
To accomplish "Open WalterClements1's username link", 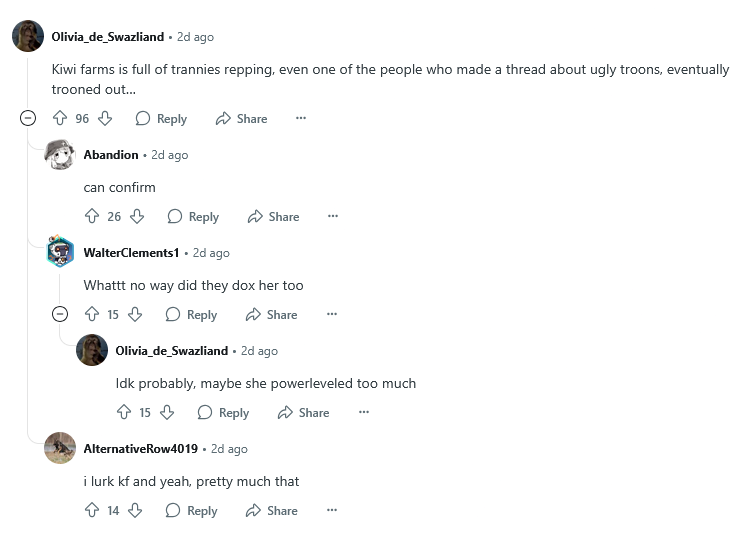I will [131, 253].
